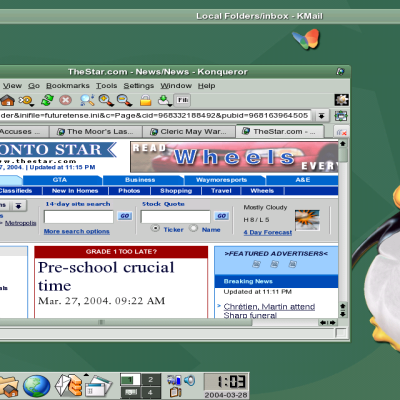
Task: Switch to The Moor's Las... tab
Action: coord(95,132)
